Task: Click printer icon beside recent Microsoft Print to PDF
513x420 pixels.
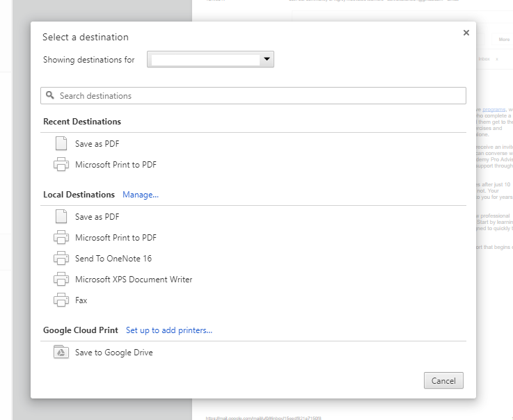Action: point(61,165)
